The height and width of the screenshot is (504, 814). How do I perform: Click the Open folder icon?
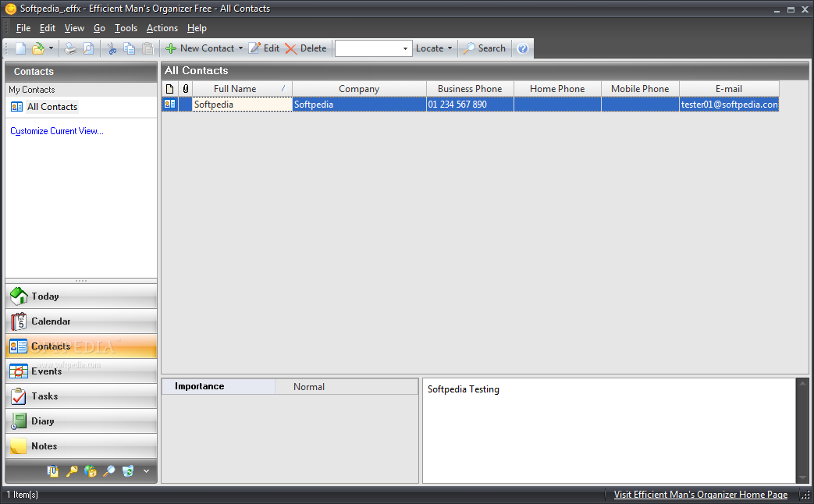pos(38,48)
